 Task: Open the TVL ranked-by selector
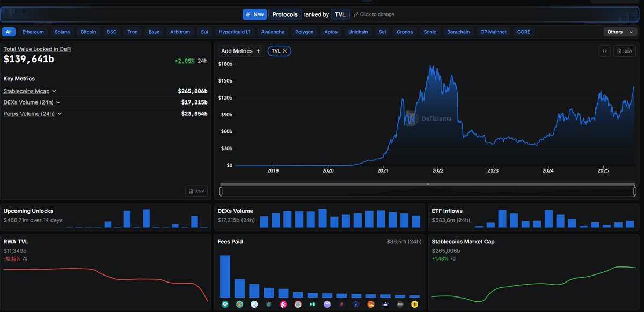tap(340, 14)
